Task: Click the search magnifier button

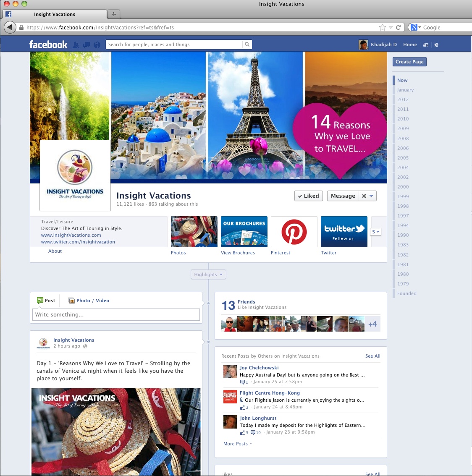Action: 247,44
